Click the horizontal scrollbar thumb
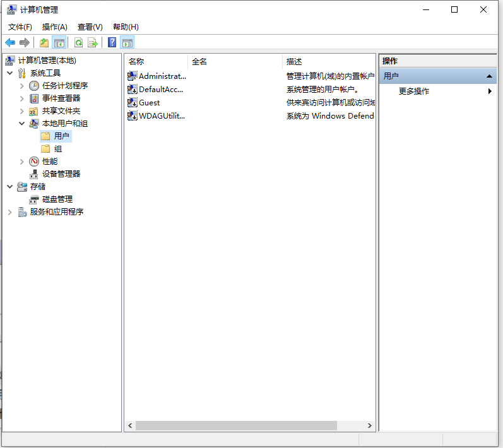The width and height of the screenshot is (503, 448). (x=237, y=425)
